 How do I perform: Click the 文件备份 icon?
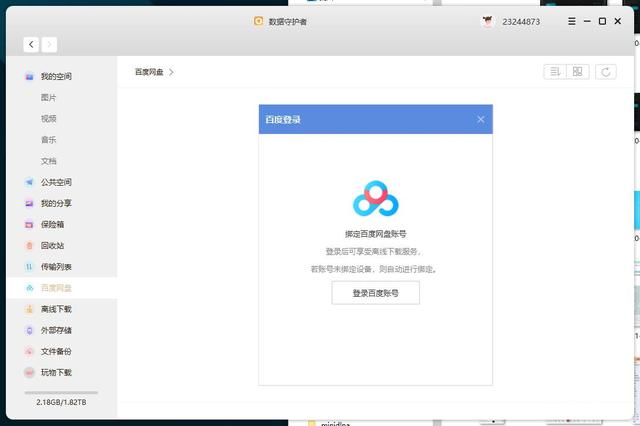[29, 351]
